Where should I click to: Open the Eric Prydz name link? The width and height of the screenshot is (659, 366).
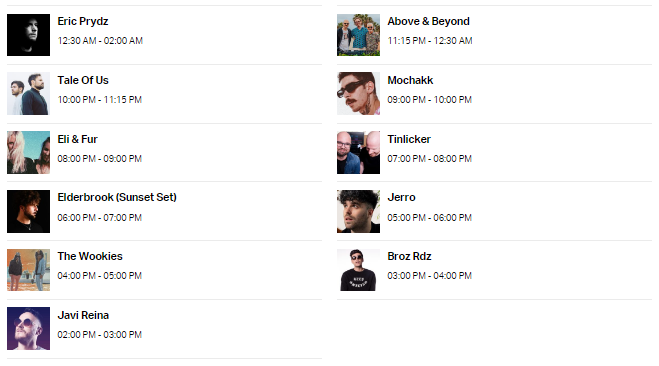pyautogui.click(x=83, y=21)
